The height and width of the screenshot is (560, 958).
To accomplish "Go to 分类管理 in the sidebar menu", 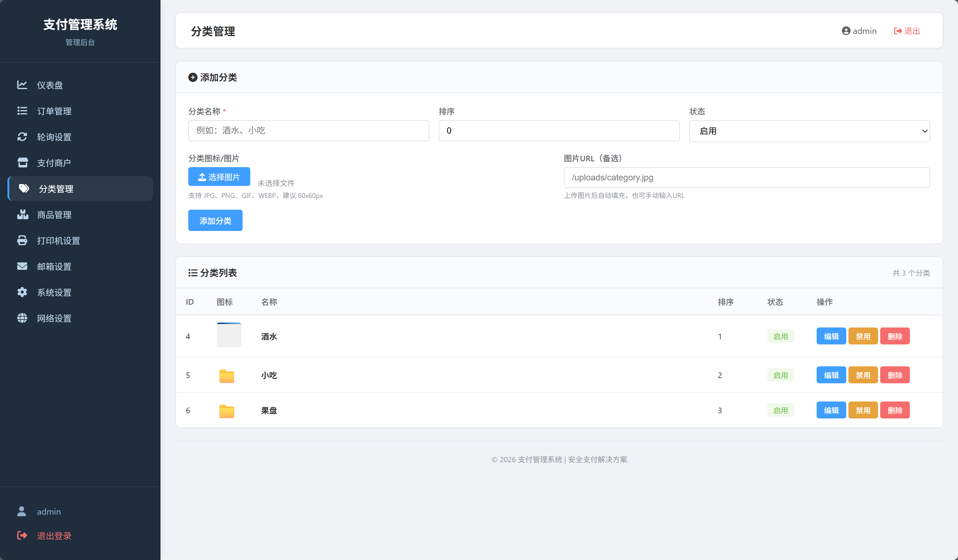I will [80, 188].
